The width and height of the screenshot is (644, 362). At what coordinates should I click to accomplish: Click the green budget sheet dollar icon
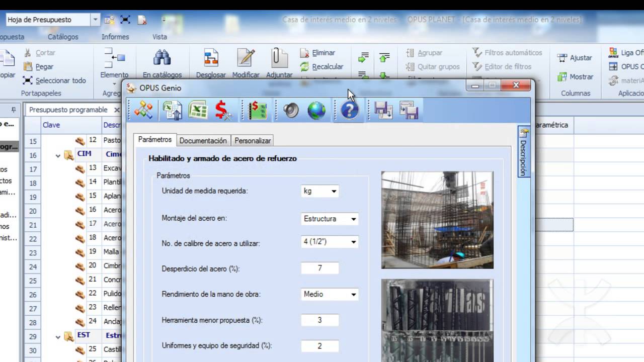pos(257,110)
